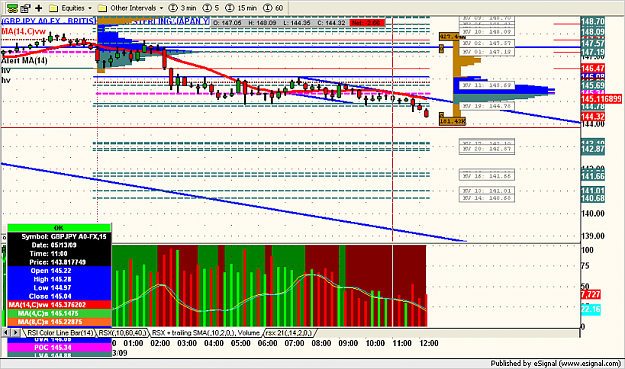
Task: Click the red MA(14,C)vw 145.376202 row
Action: click(x=59, y=305)
